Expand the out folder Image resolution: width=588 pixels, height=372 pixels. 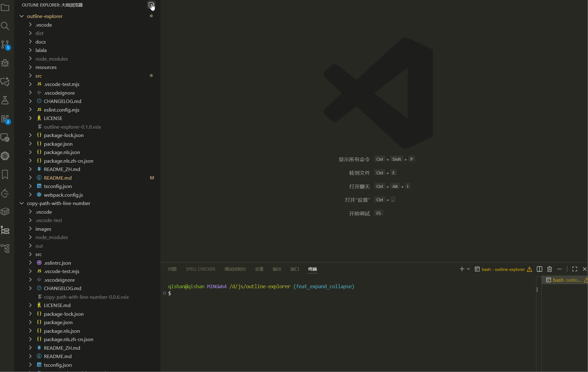coord(30,246)
